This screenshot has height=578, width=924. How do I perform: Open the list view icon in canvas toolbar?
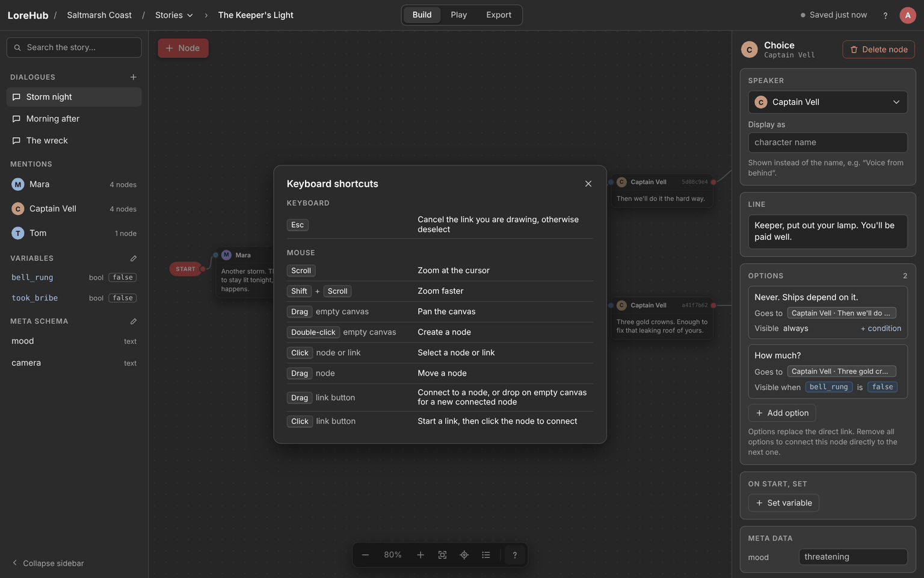point(486,555)
